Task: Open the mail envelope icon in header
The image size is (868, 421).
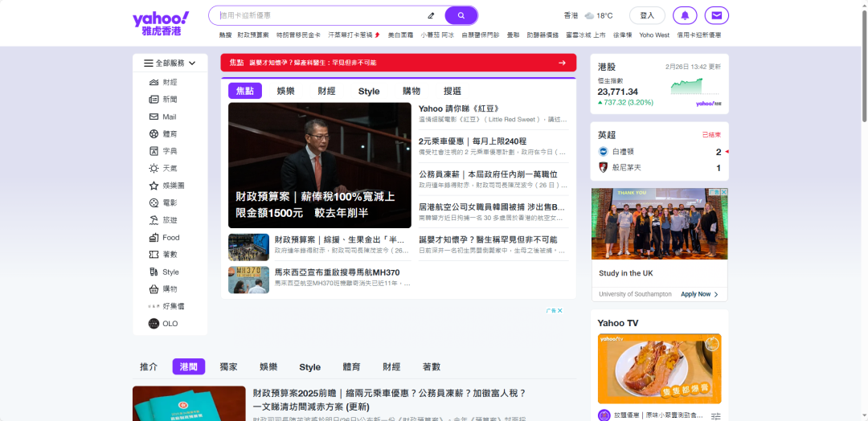Action: tap(716, 15)
